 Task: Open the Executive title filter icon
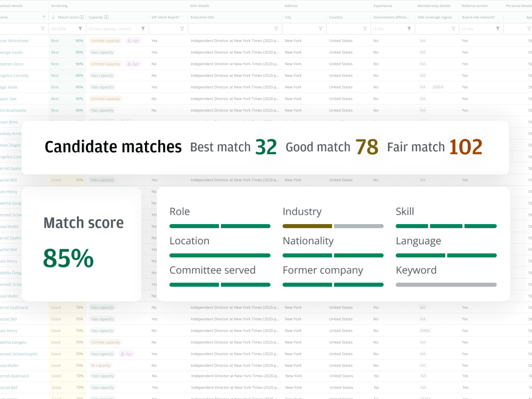276,29
